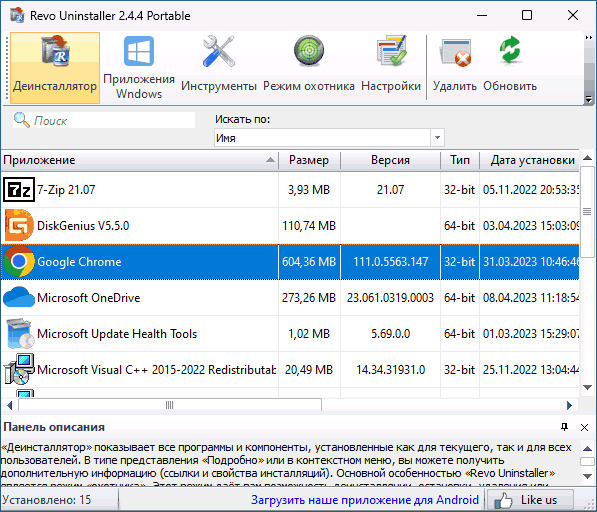Screen dimensions: 597x512
Task: Sort by Приложение column header
Action: 139,160
